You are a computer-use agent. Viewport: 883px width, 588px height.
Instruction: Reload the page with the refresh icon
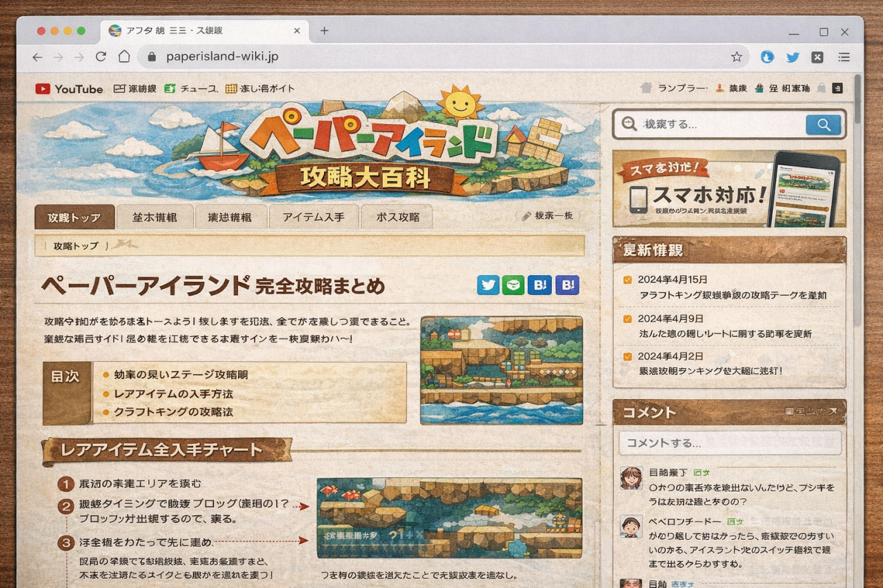coord(101,57)
